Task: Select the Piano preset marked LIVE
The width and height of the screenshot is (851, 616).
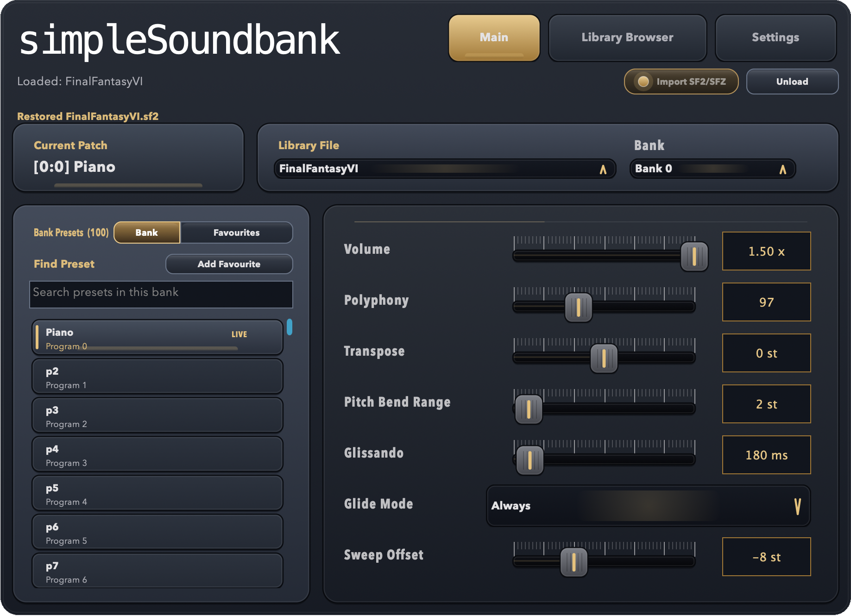Action: point(157,337)
